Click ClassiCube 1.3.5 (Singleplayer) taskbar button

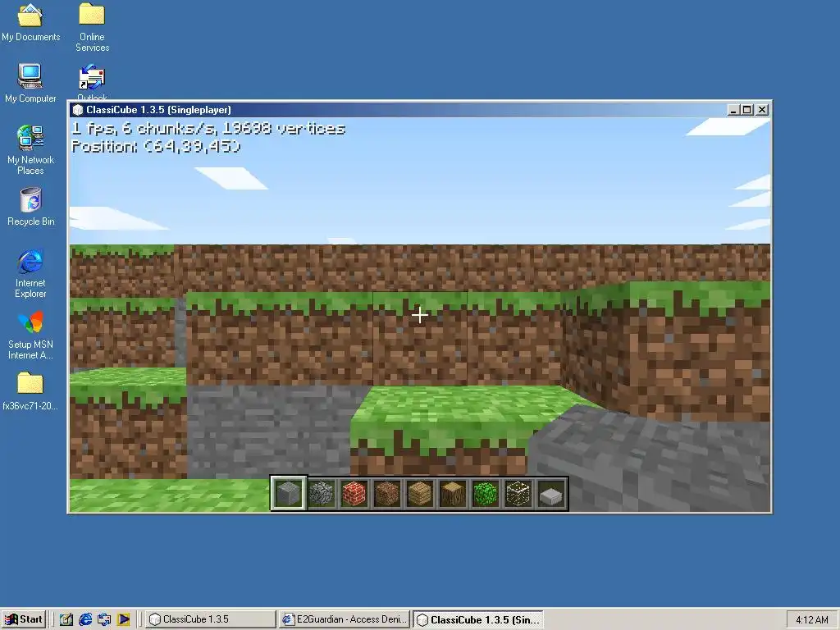478,619
